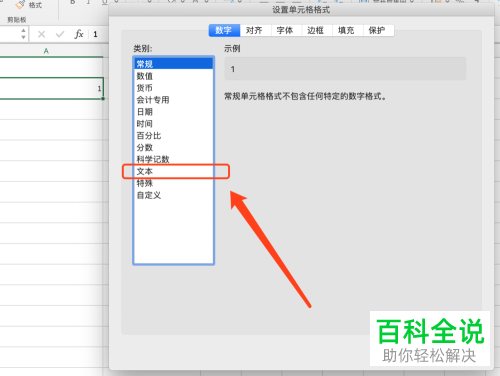
Task: Select column A header
Action: click(46, 51)
